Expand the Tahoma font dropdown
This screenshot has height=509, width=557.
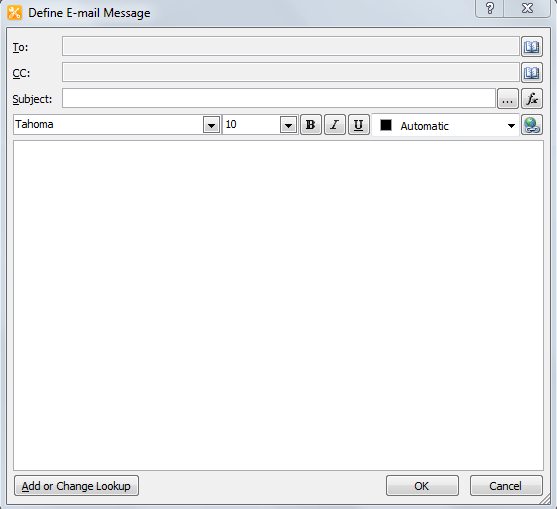click(211, 125)
